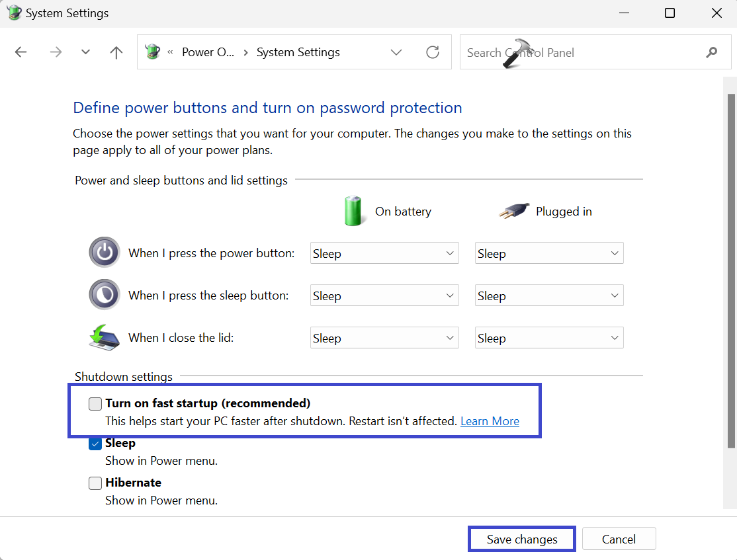737x560 pixels.
Task: Open sleep button Plugged in dropdown
Action: tap(549, 296)
